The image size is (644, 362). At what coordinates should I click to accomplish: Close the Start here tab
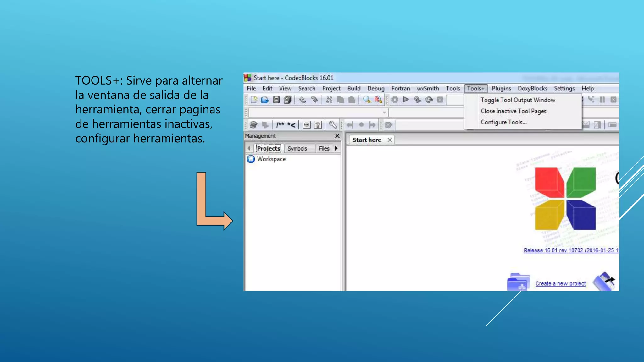pos(390,140)
